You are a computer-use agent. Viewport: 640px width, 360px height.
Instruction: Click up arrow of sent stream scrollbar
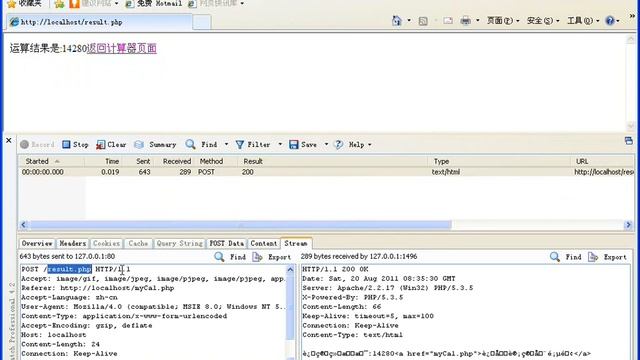click(x=290, y=269)
